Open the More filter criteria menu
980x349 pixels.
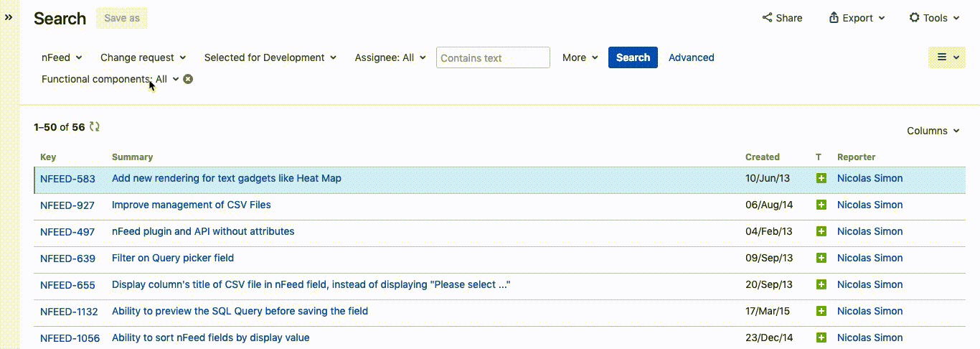click(x=580, y=57)
